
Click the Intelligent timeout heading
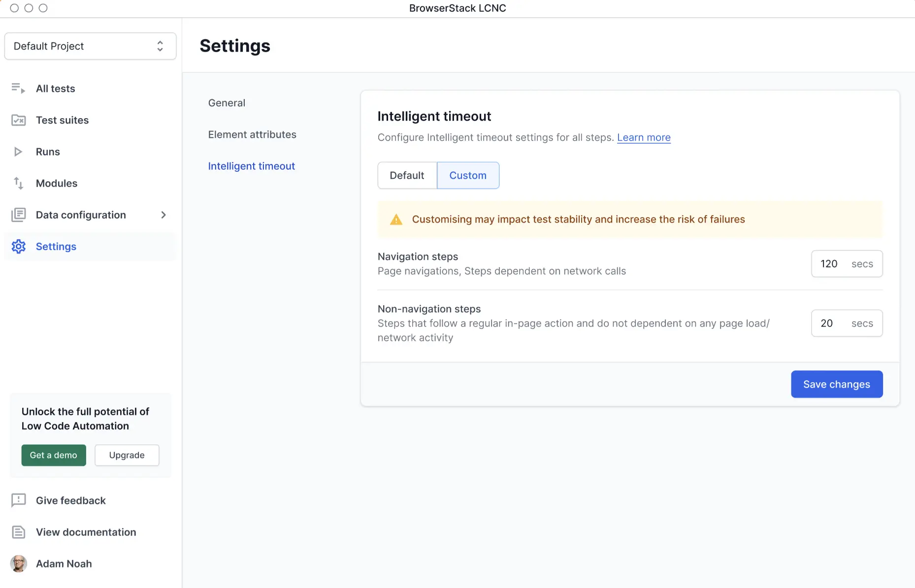(x=434, y=116)
